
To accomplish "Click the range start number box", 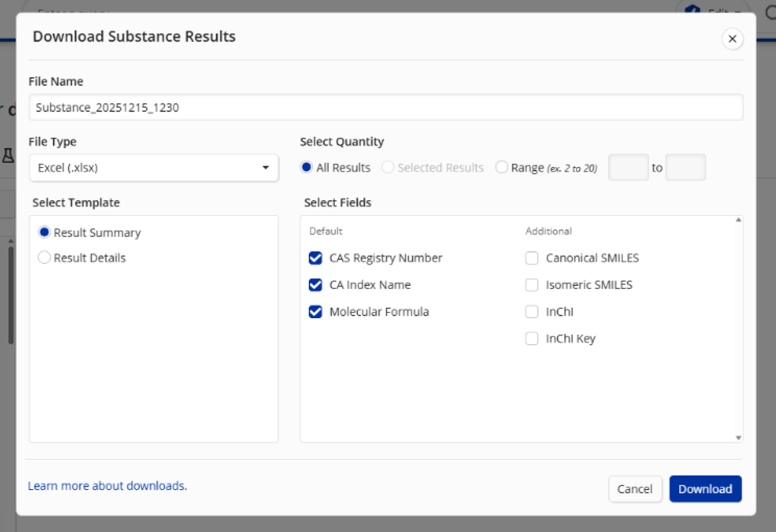I will tap(628, 168).
